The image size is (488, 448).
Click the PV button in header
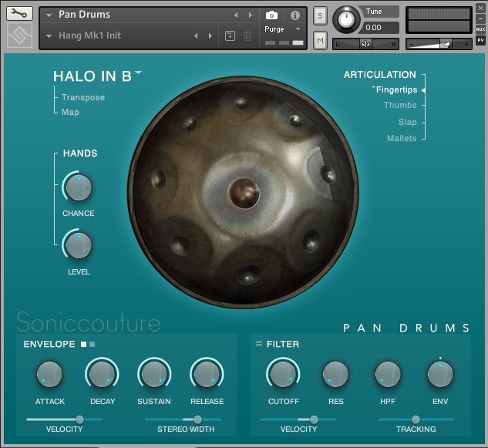[x=480, y=40]
